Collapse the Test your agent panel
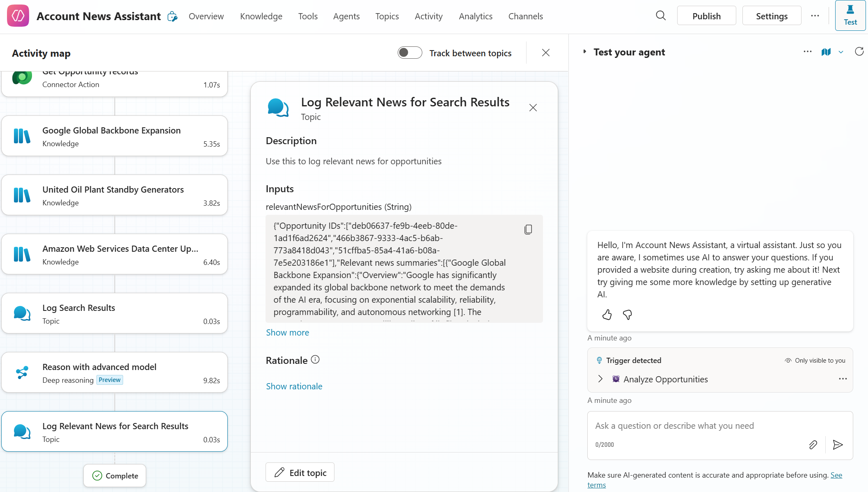 584,52
